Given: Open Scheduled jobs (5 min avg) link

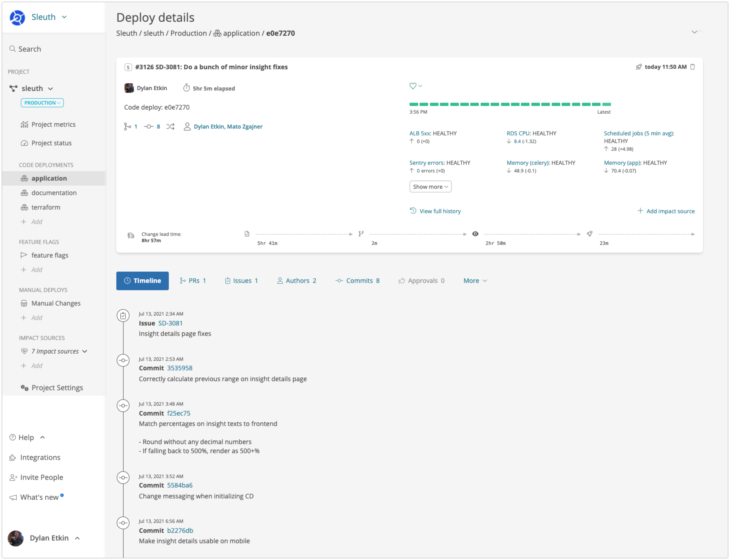Looking at the screenshot, I should tap(638, 133).
